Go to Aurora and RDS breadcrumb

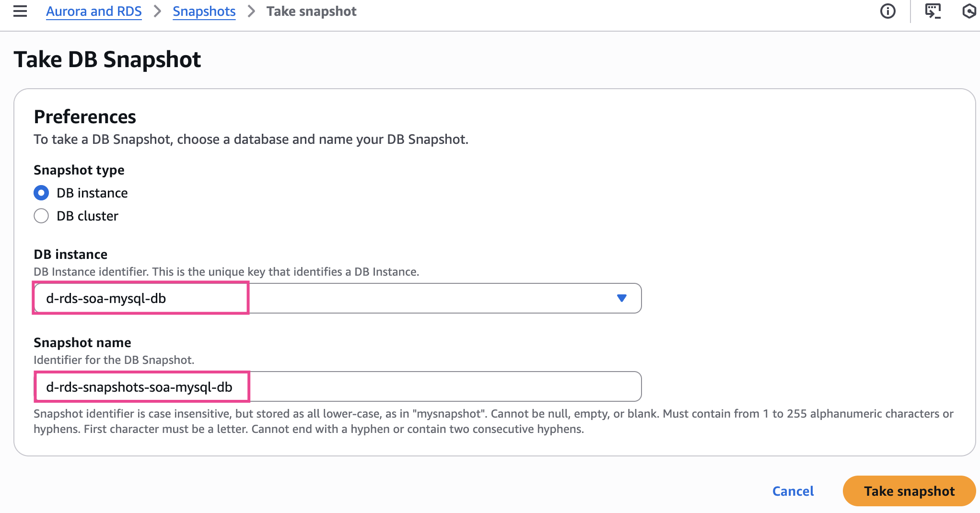94,11
